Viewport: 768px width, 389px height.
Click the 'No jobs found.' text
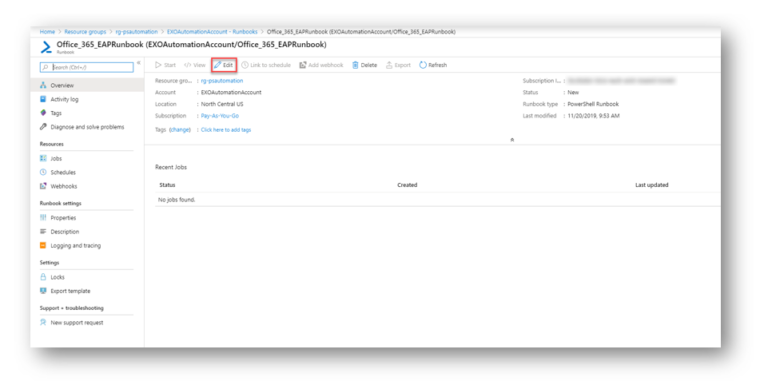click(177, 200)
